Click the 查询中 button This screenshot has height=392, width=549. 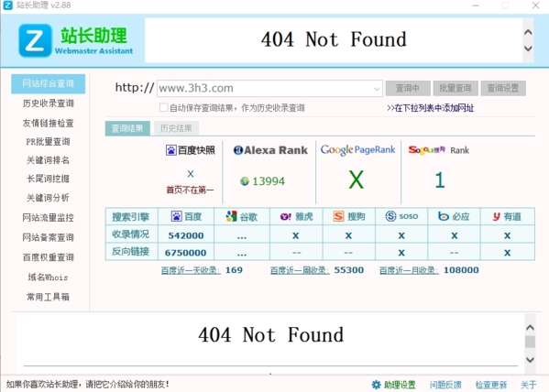point(408,88)
